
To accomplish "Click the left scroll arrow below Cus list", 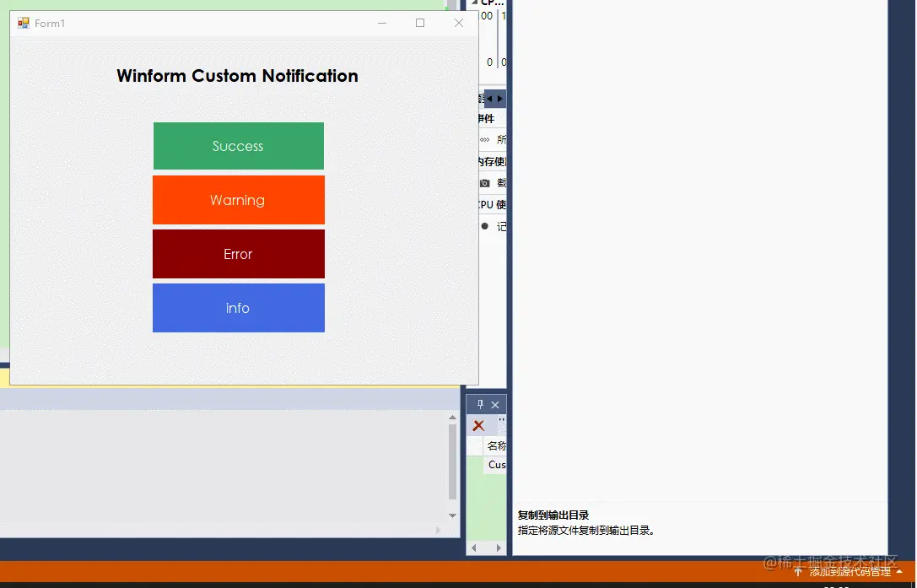I will (x=474, y=548).
